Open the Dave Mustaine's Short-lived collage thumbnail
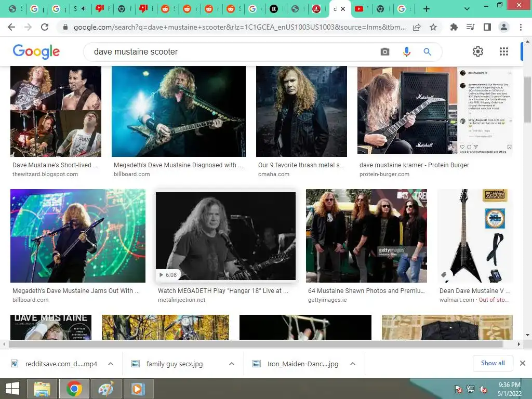Viewport: 532px width, 399px height. click(x=56, y=111)
